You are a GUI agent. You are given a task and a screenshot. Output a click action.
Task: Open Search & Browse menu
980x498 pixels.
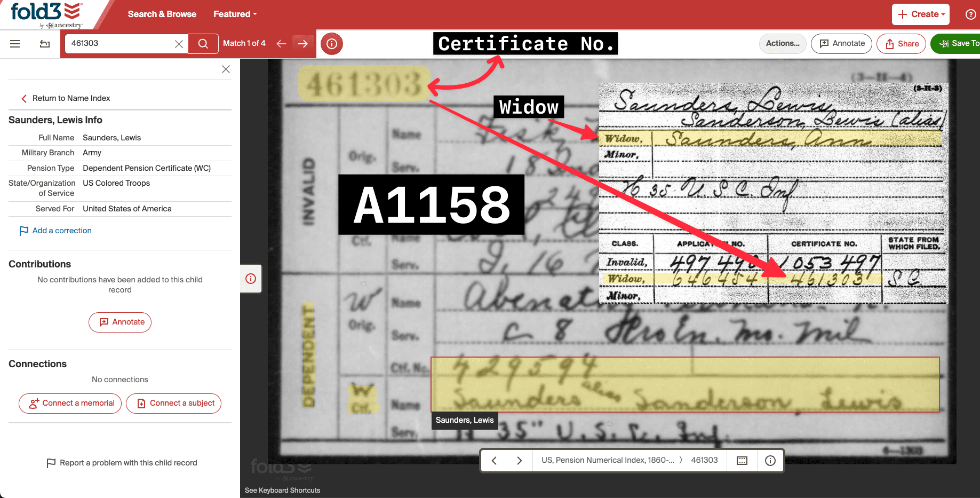[x=162, y=14]
